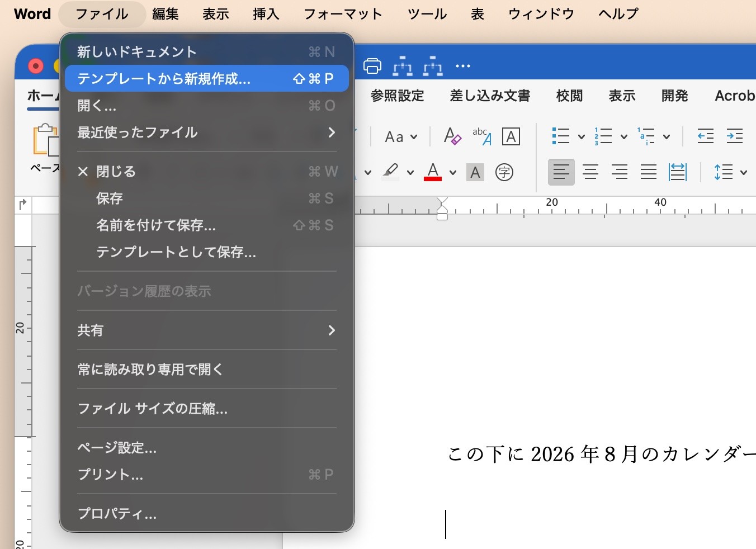Open the フォーマット menu in menu bar

[343, 14]
